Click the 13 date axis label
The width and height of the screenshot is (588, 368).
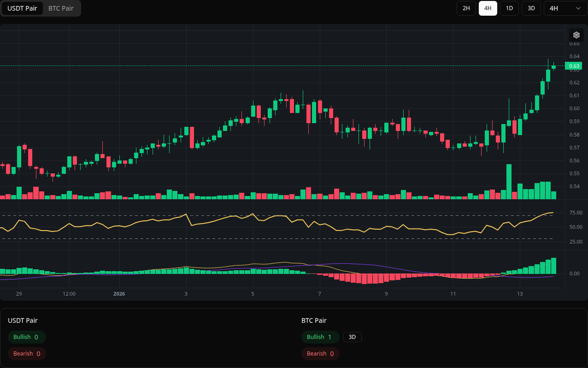(520, 294)
